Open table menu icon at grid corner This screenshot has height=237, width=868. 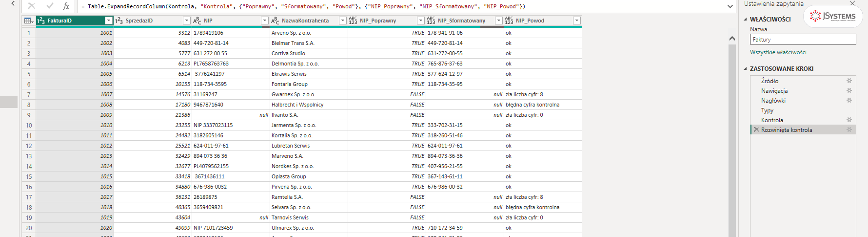pyautogui.click(x=29, y=21)
